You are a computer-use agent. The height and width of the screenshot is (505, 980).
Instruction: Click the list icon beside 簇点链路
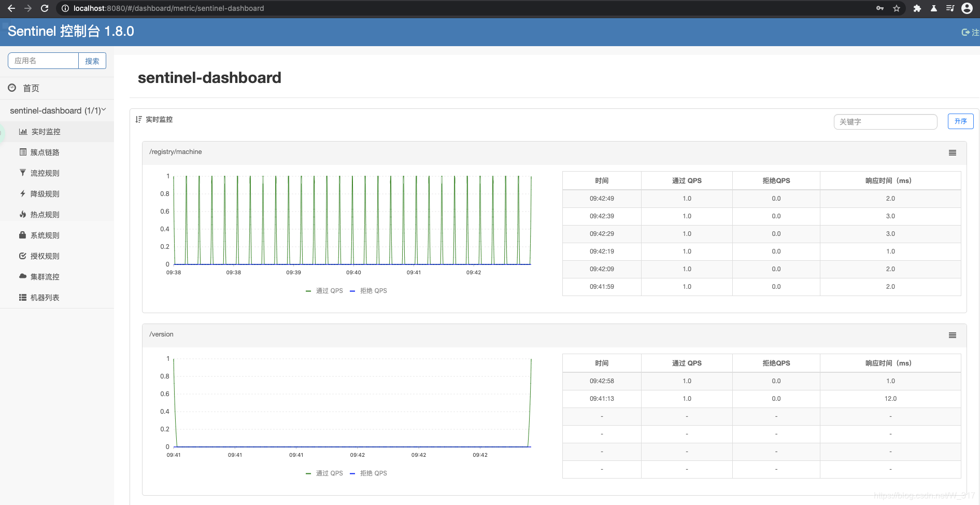coord(23,152)
